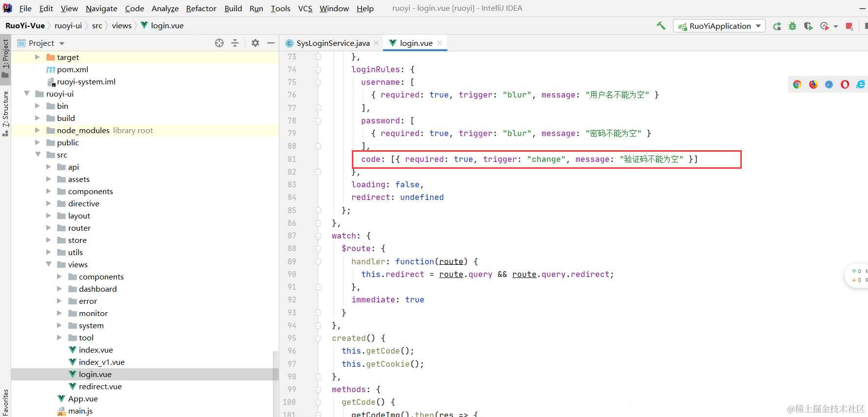Place cursor on the "loading: false" line
This screenshot has height=417, width=868.
tap(387, 184)
